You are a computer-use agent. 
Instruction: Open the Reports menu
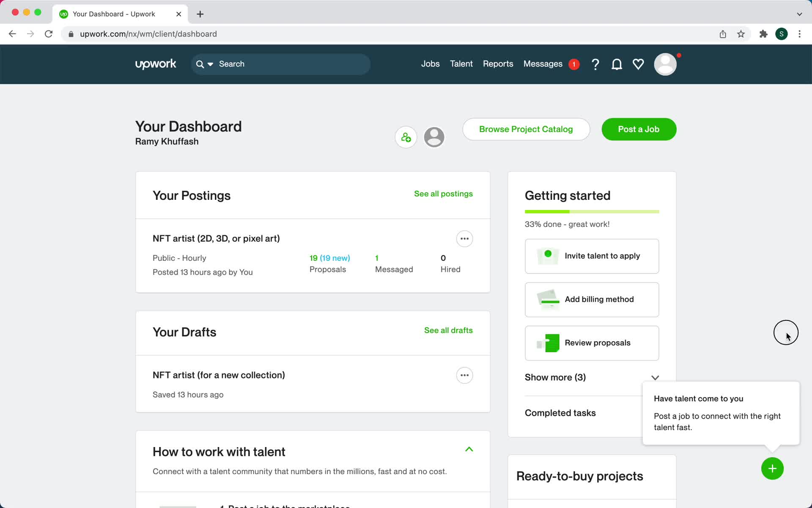pos(498,64)
